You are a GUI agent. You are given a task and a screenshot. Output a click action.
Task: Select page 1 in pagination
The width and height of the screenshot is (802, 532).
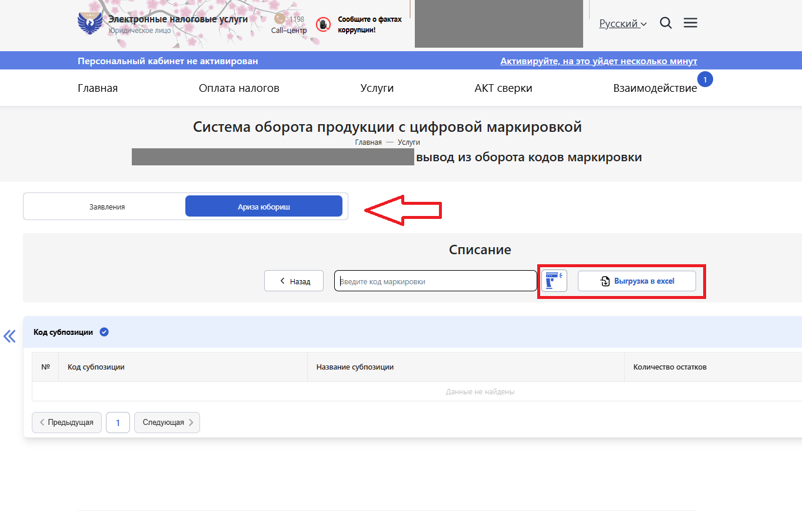118,423
